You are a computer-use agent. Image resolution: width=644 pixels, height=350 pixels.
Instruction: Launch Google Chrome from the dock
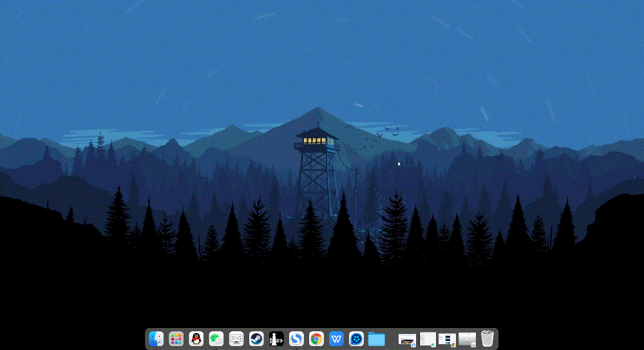(316, 339)
